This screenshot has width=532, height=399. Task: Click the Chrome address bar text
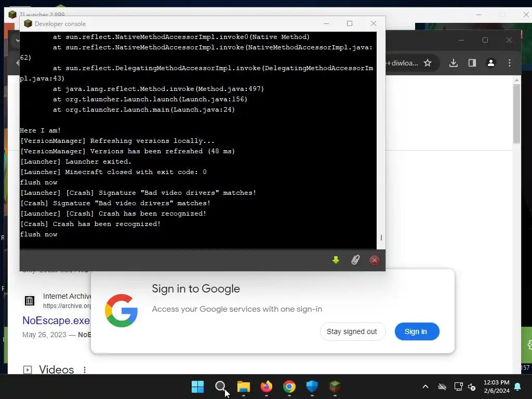coord(403,63)
